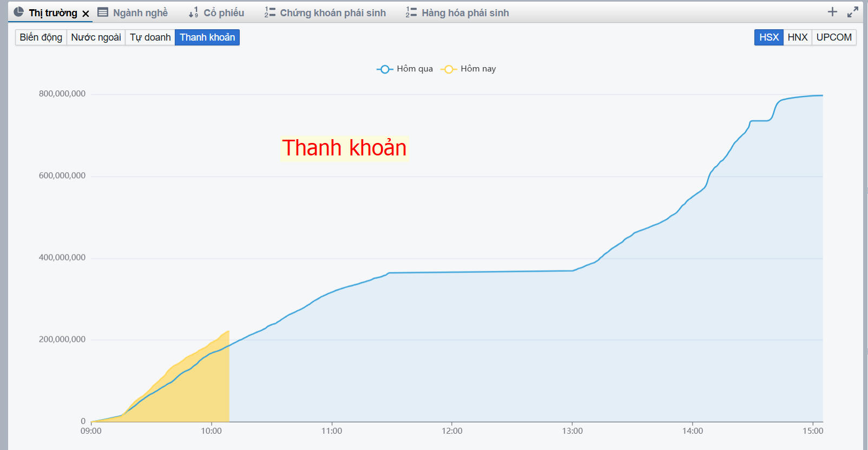The image size is (868, 450).
Task: Expand the panel to fullscreen
Action: (x=853, y=12)
